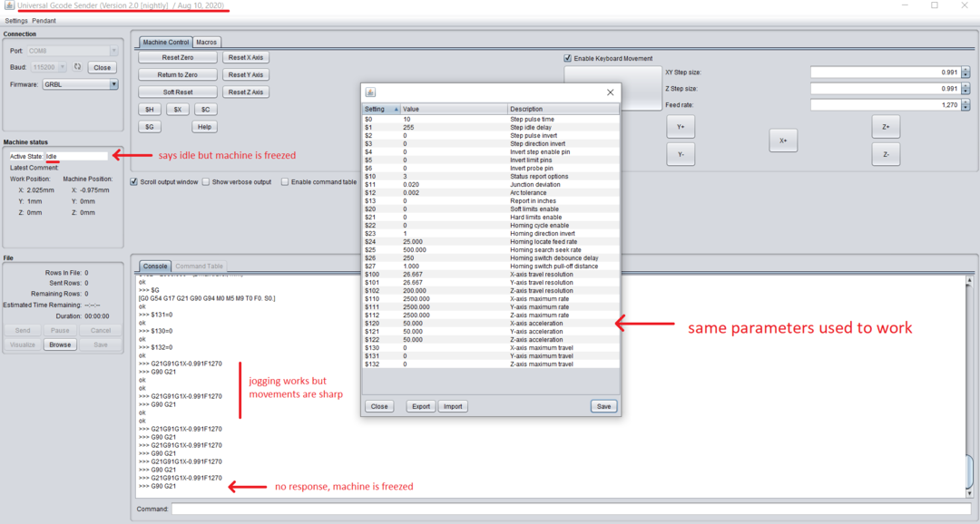
Task: Open the Firmware GRBL dropdown
Action: (x=113, y=84)
